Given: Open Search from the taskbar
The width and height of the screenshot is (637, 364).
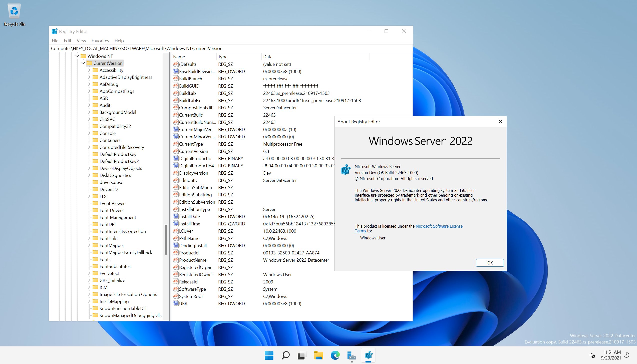Looking at the screenshot, I should (285, 355).
